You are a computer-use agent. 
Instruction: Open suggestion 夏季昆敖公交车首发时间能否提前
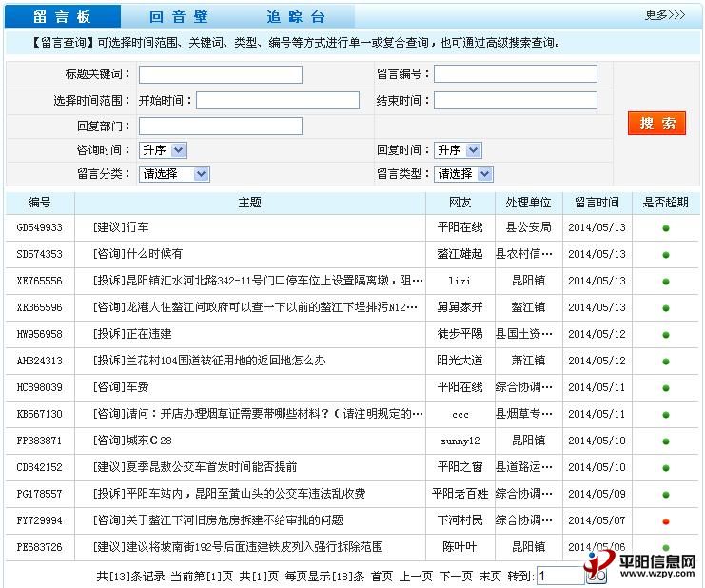pos(195,467)
